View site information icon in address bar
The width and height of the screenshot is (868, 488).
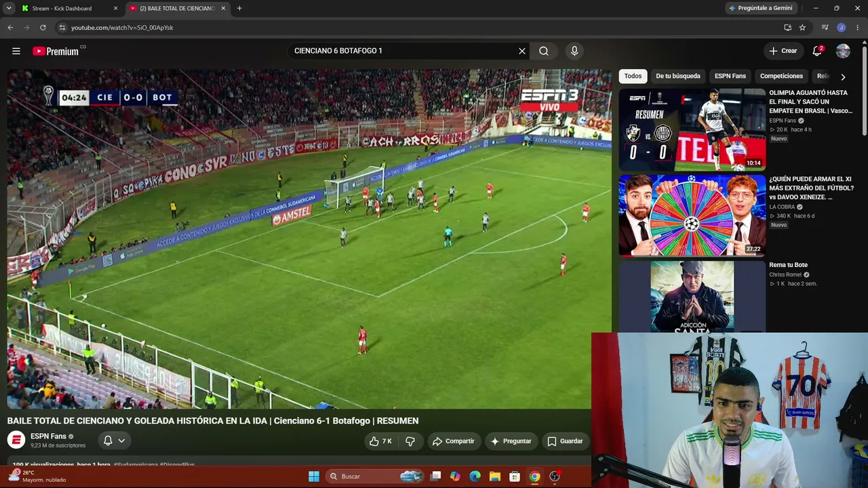point(62,28)
